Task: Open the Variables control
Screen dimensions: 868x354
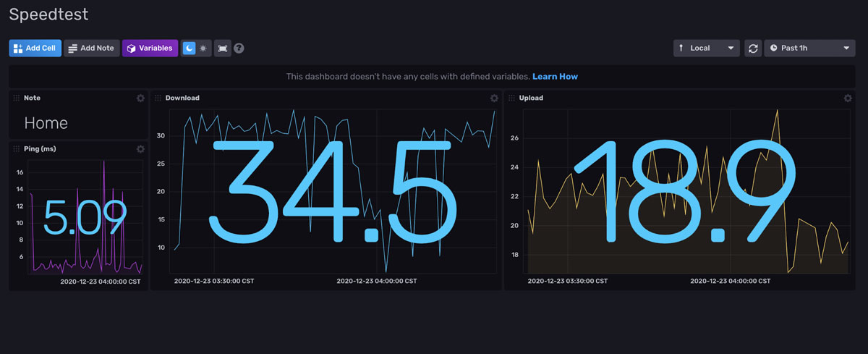Action: pos(150,49)
